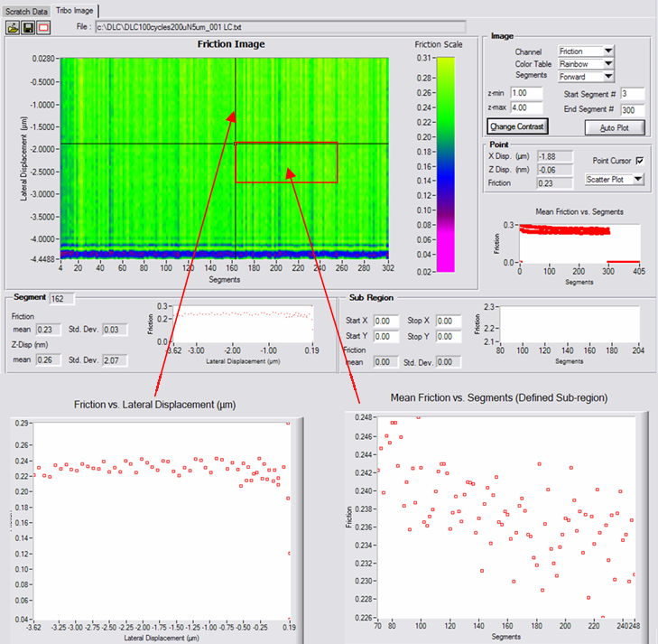Click the Auto Plot button
The height and width of the screenshot is (644, 658).
click(x=613, y=127)
